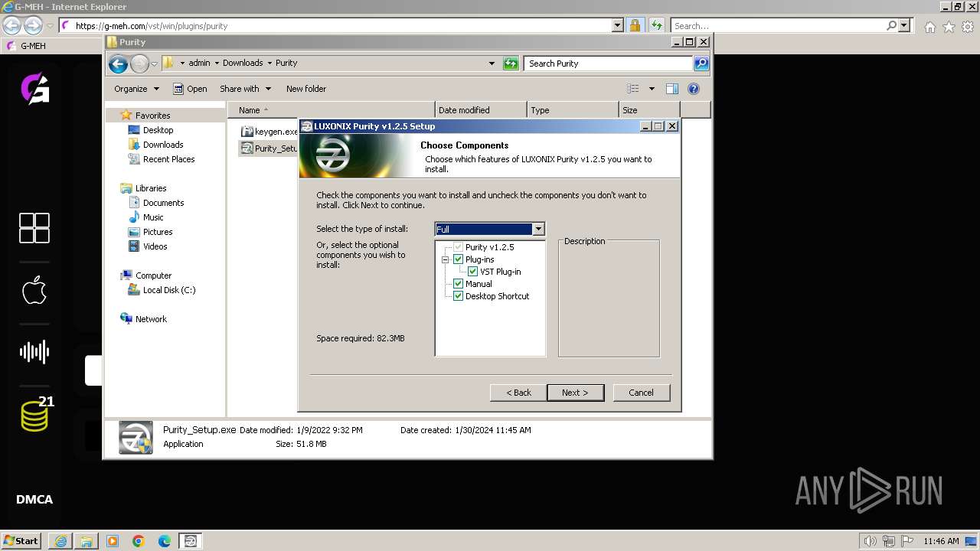This screenshot has height=551, width=980.
Task: Click the Purity setup taskbar icon
Action: 191,541
